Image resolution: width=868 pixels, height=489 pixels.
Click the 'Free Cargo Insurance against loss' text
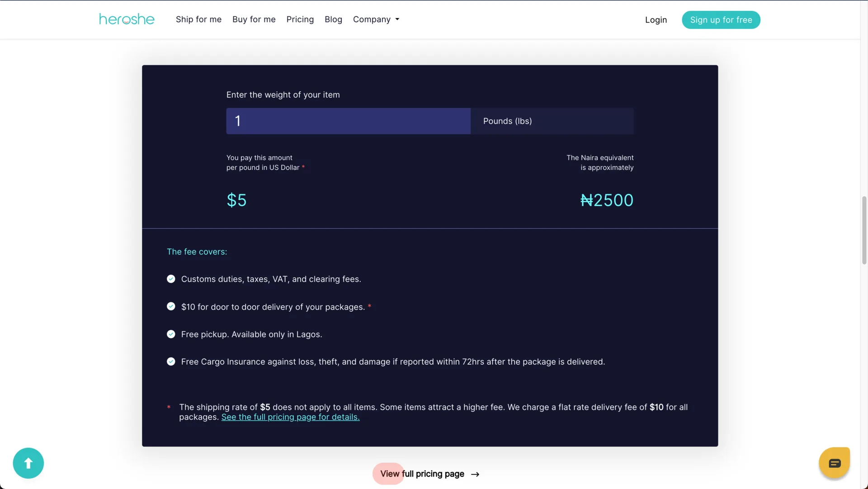tap(393, 362)
